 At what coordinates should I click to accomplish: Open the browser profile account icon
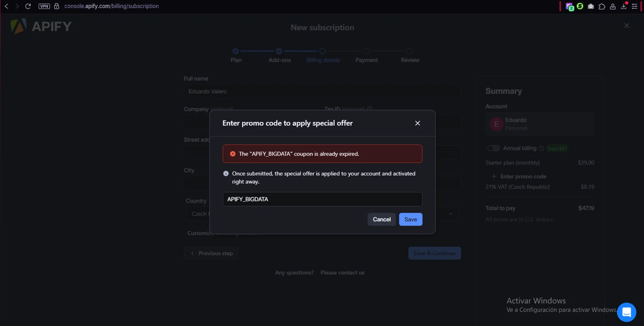click(x=613, y=6)
